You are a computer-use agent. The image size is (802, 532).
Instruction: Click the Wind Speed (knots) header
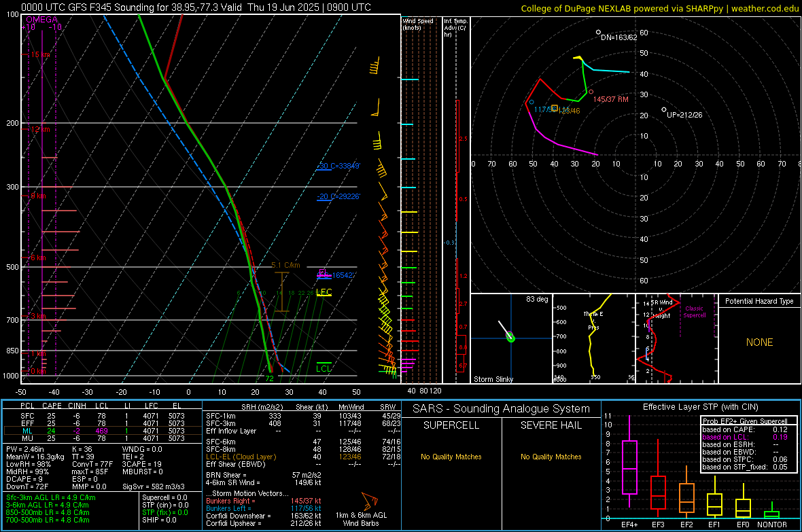pyautogui.click(x=418, y=24)
